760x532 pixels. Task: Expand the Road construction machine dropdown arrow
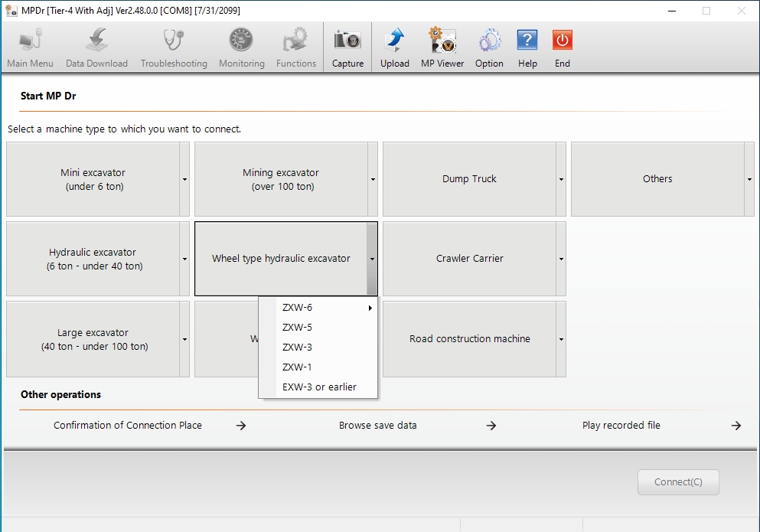(561, 339)
